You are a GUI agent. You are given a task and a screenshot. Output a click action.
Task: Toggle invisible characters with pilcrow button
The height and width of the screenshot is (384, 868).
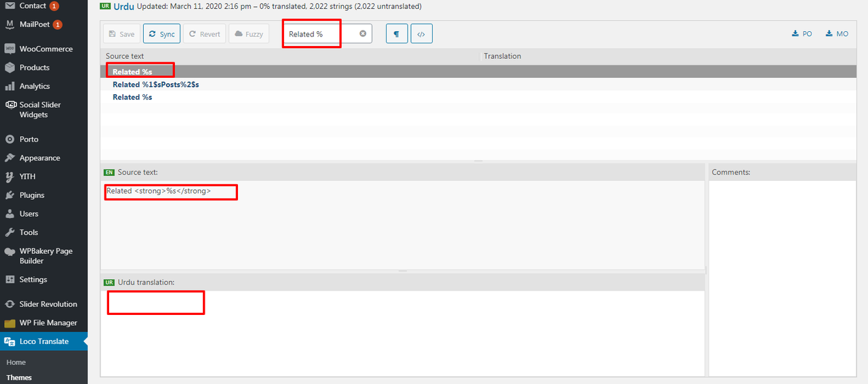pyautogui.click(x=397, y=34)
